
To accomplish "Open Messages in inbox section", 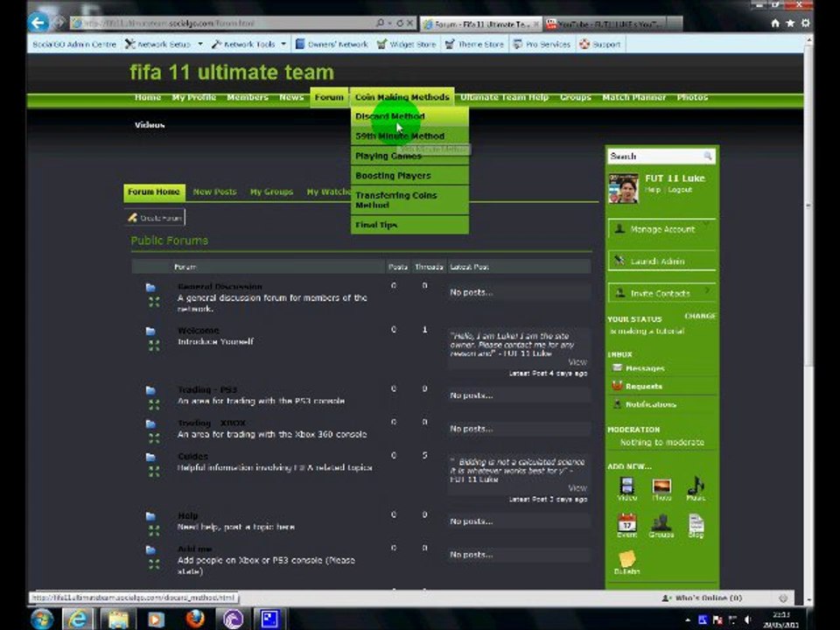I will (645, 368).
